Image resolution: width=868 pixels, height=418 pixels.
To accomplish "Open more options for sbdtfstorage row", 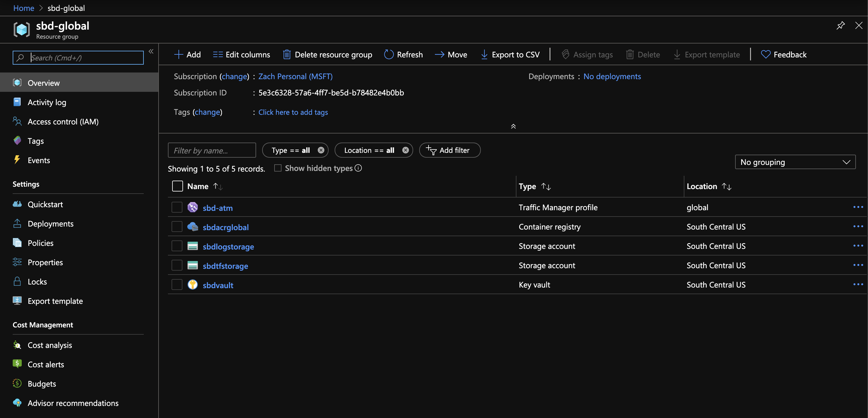I will click(x=858, y=265).
